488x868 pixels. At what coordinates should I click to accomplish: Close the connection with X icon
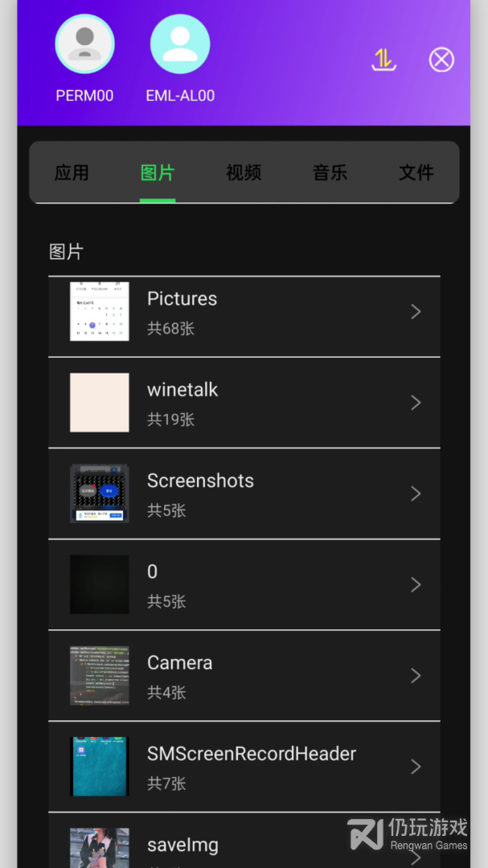(441, 59)
